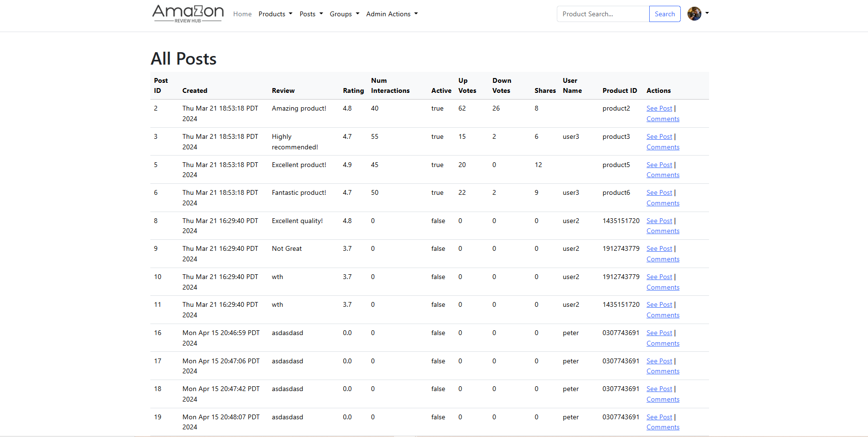View Comments for post 9
The width and height of the screenshot is (868, 437).
pyautogui.click(x=663, y=259)
